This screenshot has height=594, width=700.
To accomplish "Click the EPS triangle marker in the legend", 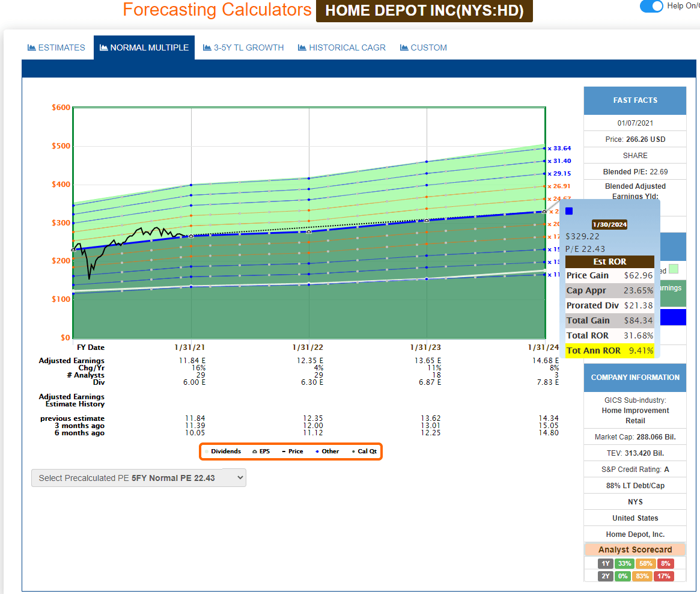I will click(x=254, y=451).
